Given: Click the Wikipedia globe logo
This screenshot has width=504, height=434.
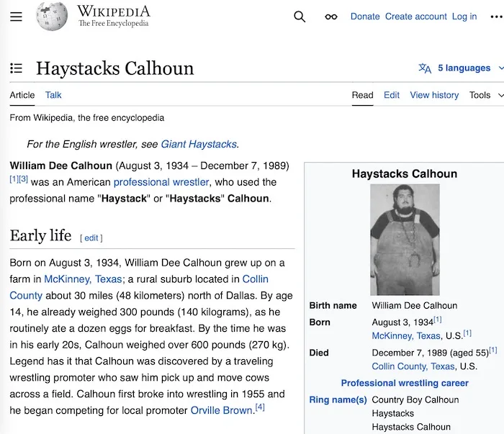Looking at the screenshot, I should tap(52, 17).
